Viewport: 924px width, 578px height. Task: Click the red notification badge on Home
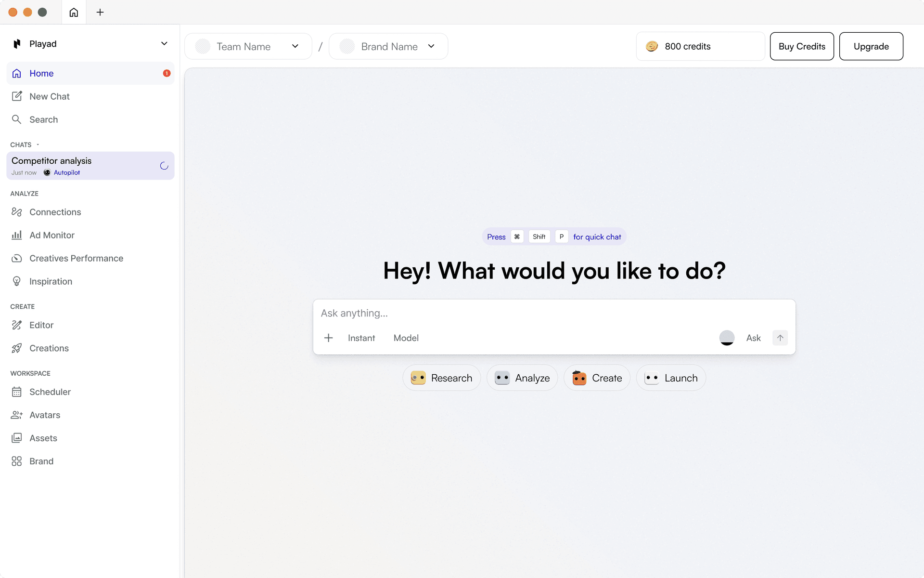(x=167, y=73)
